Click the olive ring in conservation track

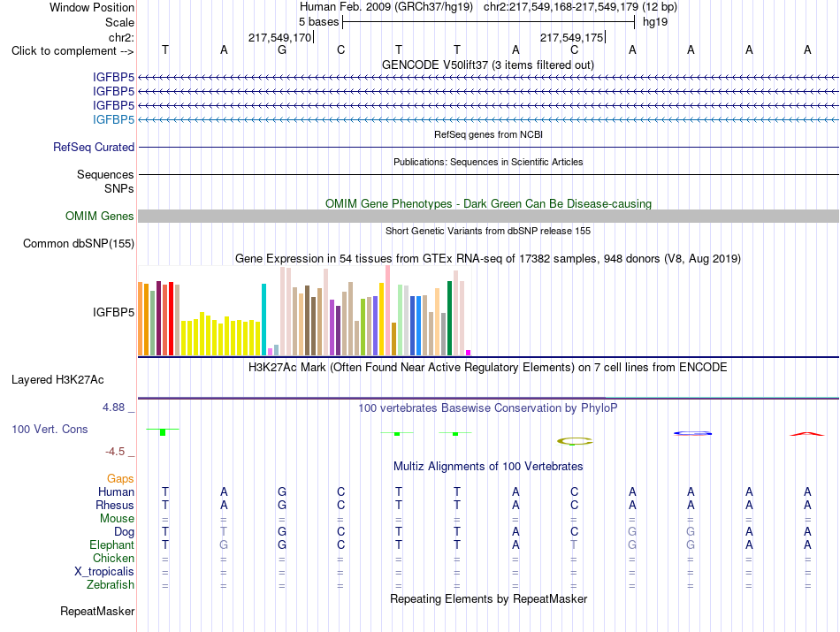(x=575, y=441)
